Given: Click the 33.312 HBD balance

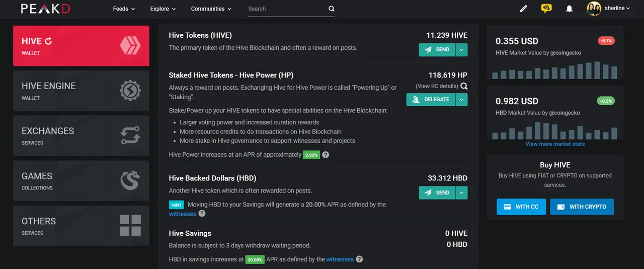Looking at the screenshot, I should click(447, 178).
